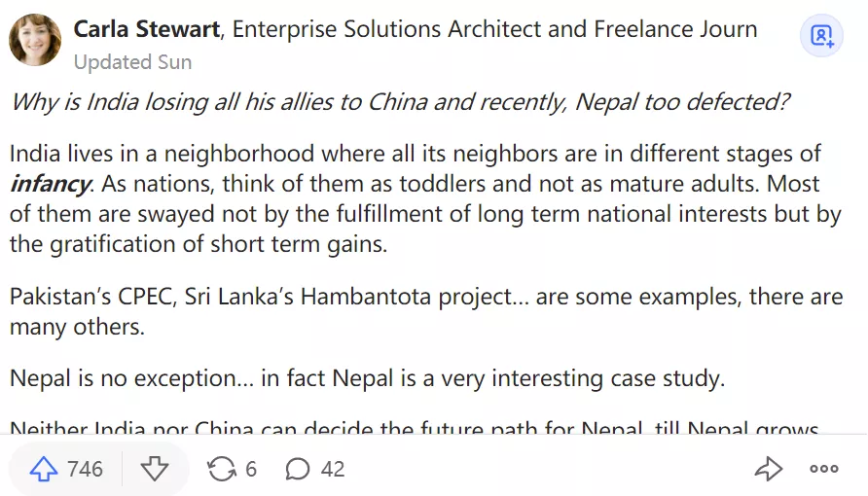Follow Carla Stewart using the follow icon

(x=821, y=36)
